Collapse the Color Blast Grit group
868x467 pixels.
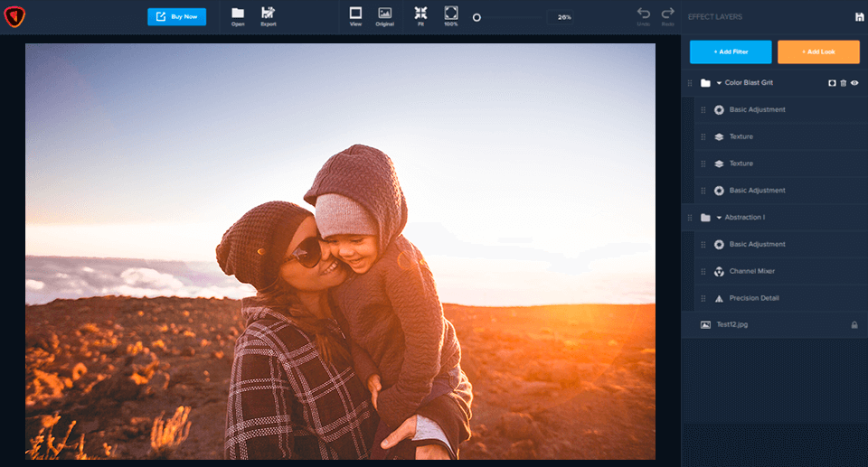[x=719, y=83]
